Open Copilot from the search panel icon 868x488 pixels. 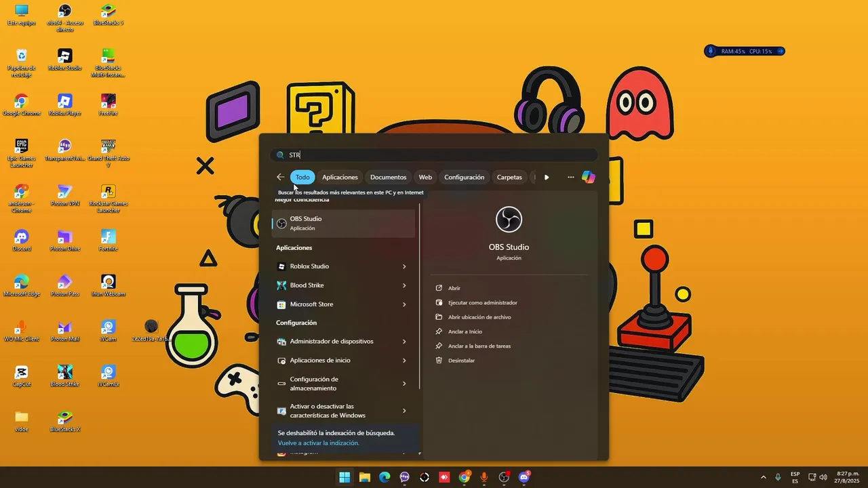pos(589,177)
